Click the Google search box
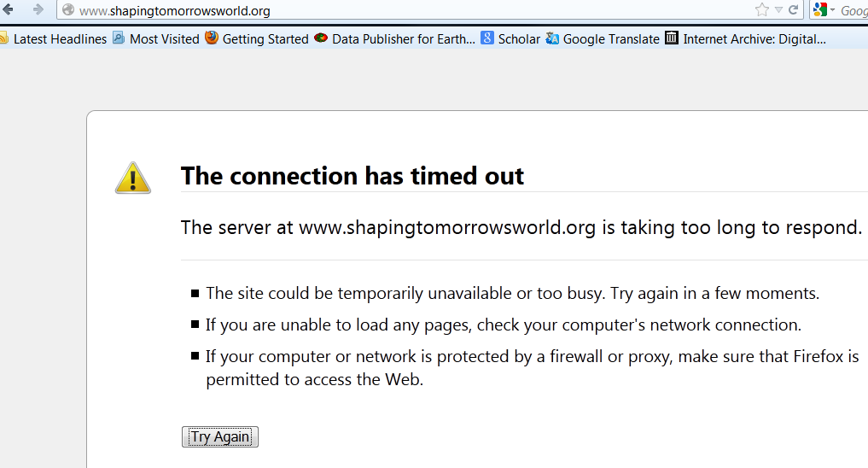Viewport: 868px width, 468px height. pyautogui.click(x=853, y=10)
